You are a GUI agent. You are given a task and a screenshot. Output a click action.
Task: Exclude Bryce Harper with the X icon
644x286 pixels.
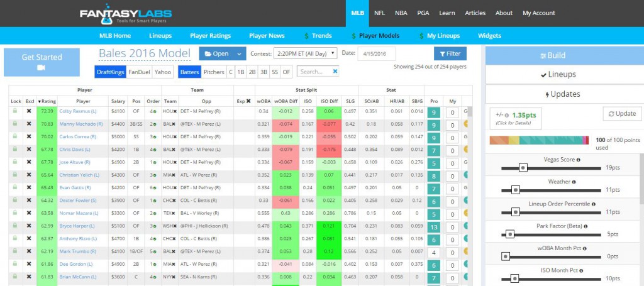coord(29,226)
